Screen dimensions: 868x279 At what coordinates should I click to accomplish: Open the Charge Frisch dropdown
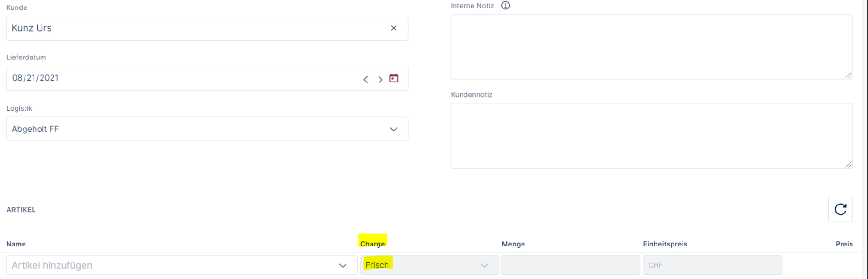[x=484, y=265]
